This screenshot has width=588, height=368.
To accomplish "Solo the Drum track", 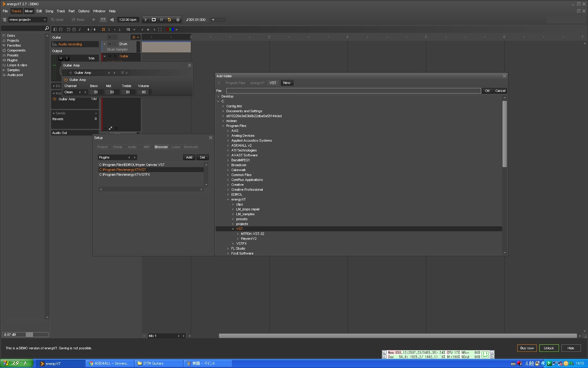I will (x=115, y=44).
